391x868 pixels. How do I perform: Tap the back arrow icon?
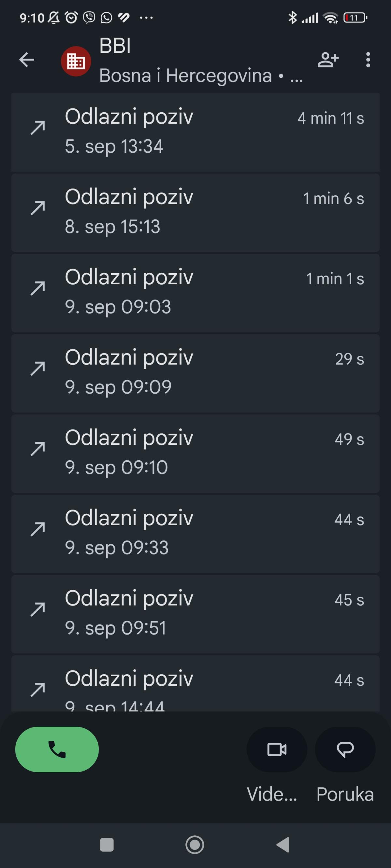(x=27, y=60)
